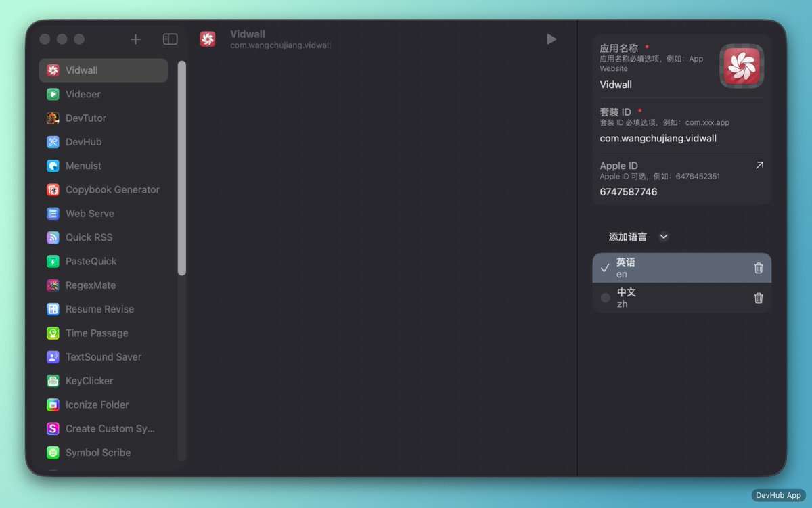Click the RegexMate app icon
812x508 pixels.
pyautogui.click(x=53, y=285)
